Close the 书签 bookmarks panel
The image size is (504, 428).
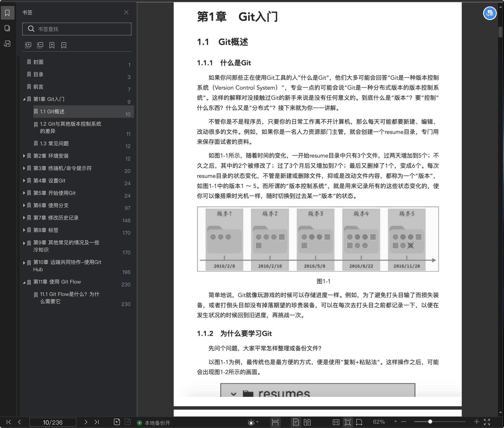coord(126,12)
